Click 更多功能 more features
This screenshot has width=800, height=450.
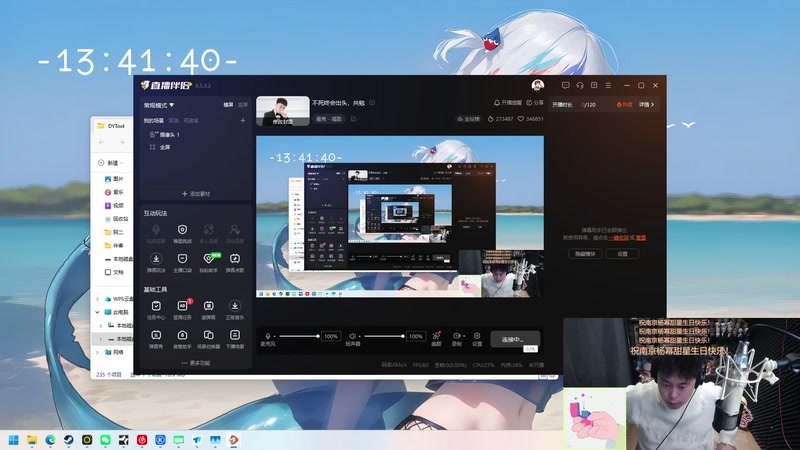tap(196, 363)
